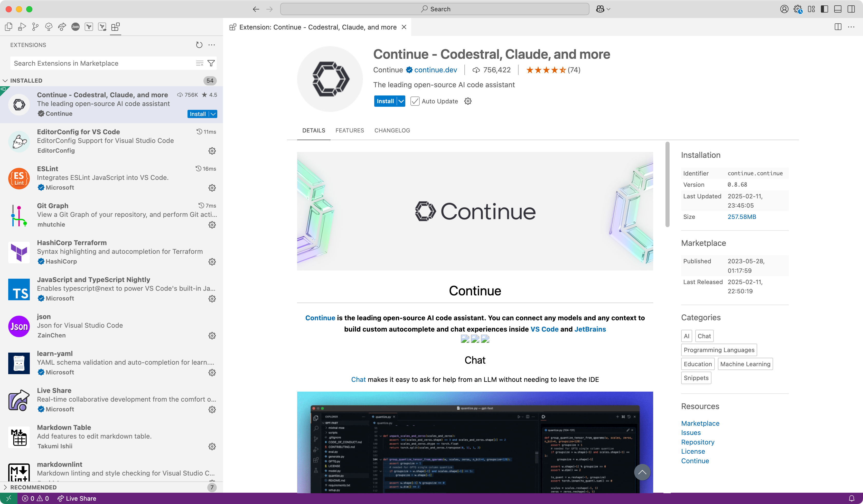Image resolution: width=863 pixels, height=504 pixels.
Task: Click the notifications bell in status bar
Action: [851, 498]
